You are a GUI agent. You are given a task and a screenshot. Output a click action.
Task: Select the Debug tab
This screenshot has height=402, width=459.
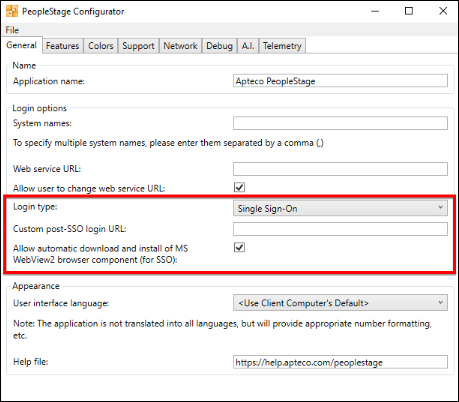219,46
